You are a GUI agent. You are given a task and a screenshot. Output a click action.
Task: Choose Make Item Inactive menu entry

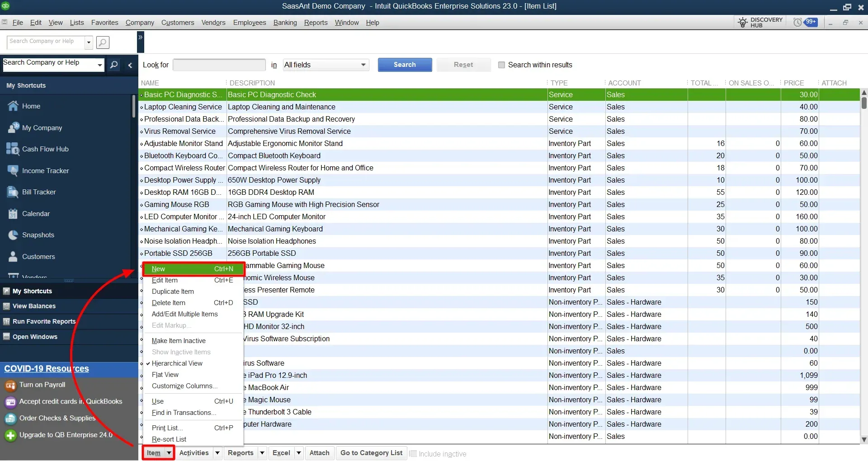click(x=193, y=341)
